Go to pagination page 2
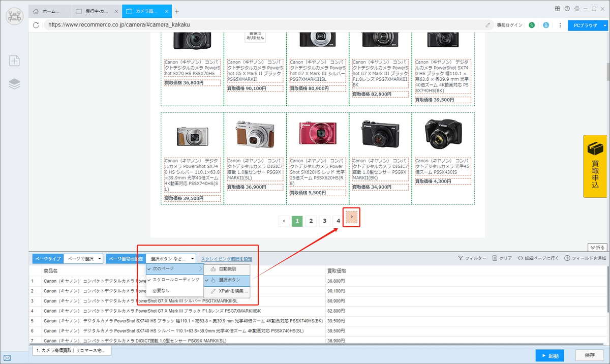The width and height of the screenshot is (610, 364). (311, 221)
